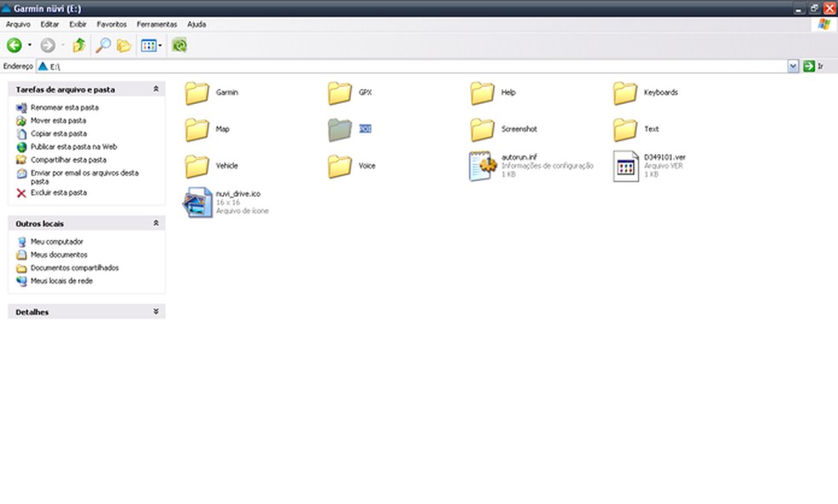Click the globe icon beside Publicar
838x504 pixels.
click(21, 147)
